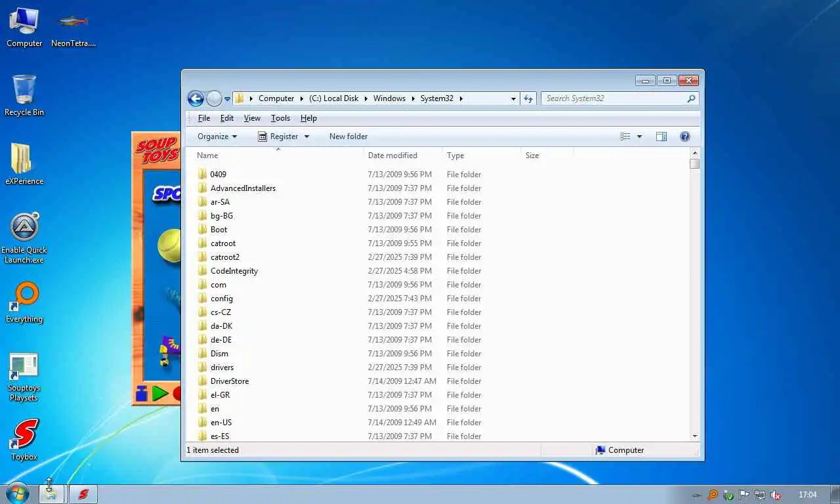Refresh the System32 folder view

pyautogui.click(x=528, y=98)
